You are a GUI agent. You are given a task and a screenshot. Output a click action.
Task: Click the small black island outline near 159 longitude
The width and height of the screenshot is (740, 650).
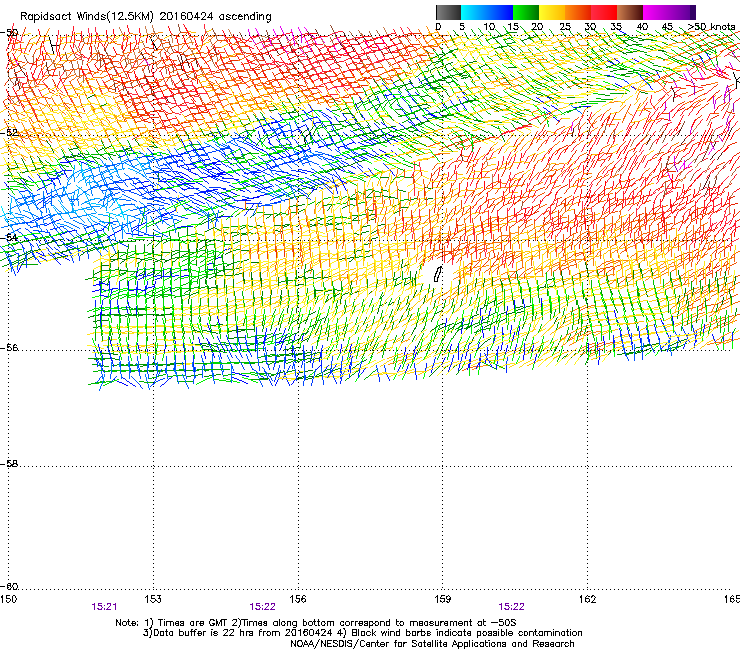437,274
